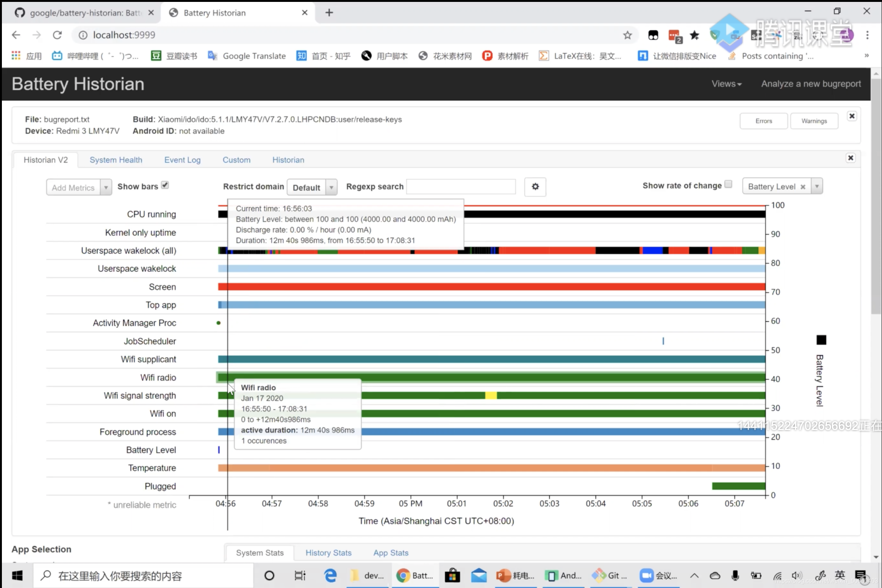Reload the localhost page
882x588 pixels.
click(x=57, y=35)
